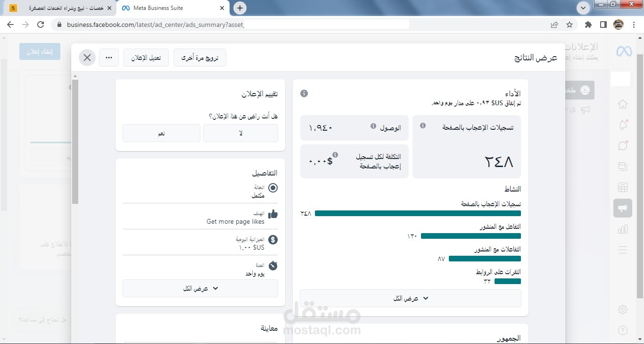Click the thumbs-up goal icon
This screenshot has width=644, height=344.
pyautogui.click(x=272, y=214)
